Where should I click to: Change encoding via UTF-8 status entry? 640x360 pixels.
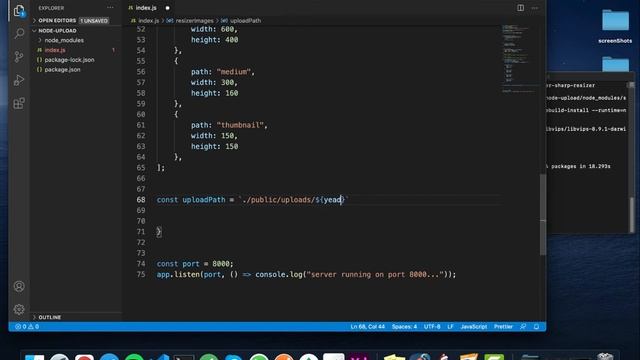tap(432, 327)
